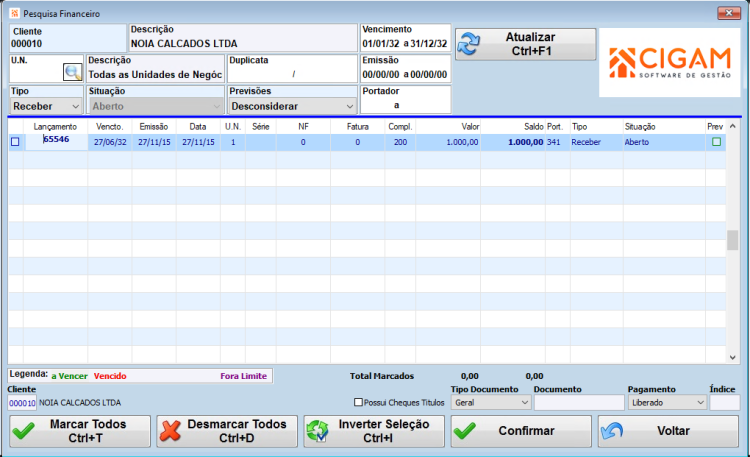Click the Marcar Todos Ctrl+T button label
This screenshot has width=750, height=457.
pos(88,431)
